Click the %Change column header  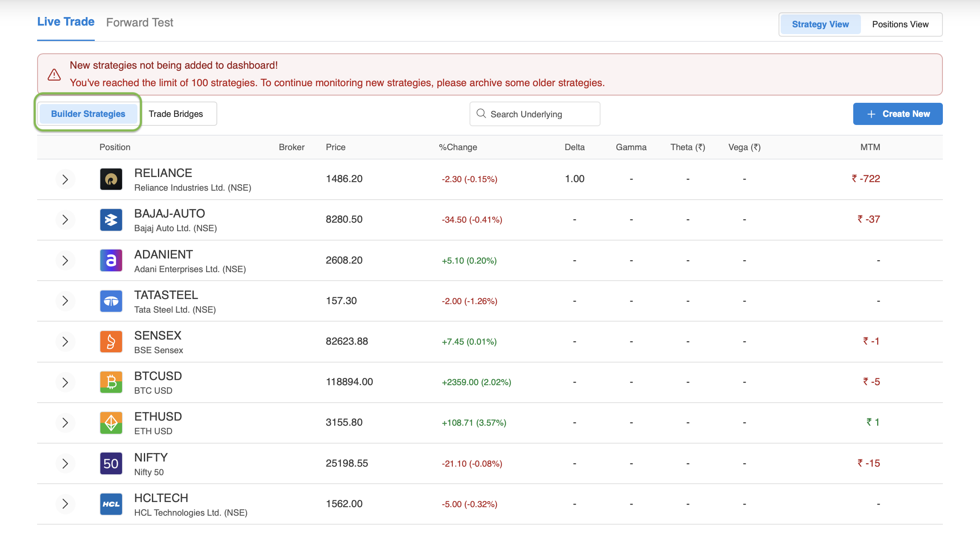(458, 147)
